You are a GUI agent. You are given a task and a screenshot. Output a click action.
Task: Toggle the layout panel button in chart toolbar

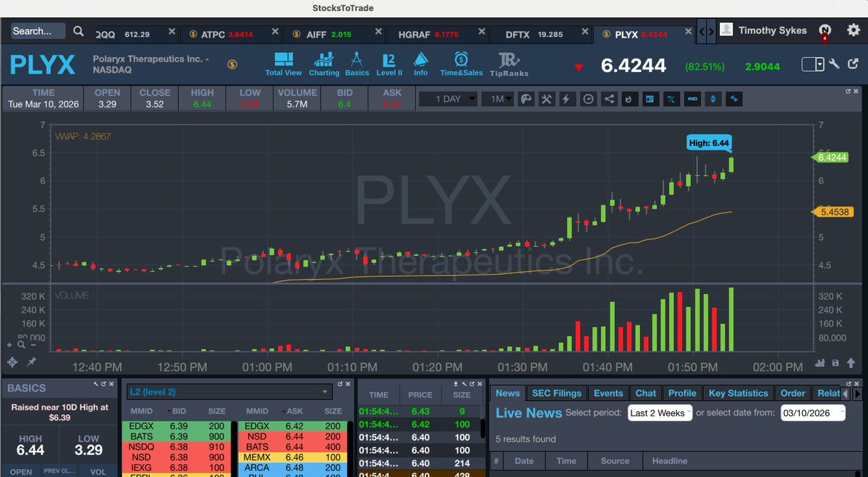pos(650,99)
